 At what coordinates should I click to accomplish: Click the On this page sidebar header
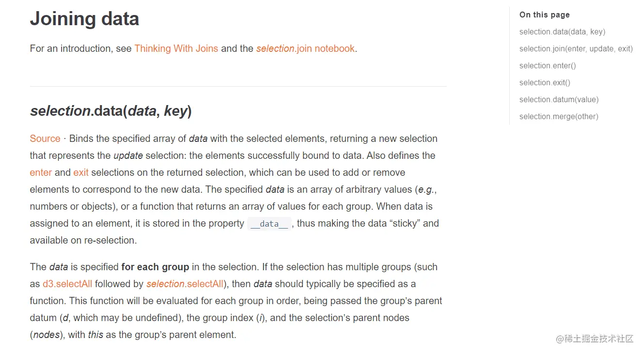pyautogui.click(x=544, y=15)
